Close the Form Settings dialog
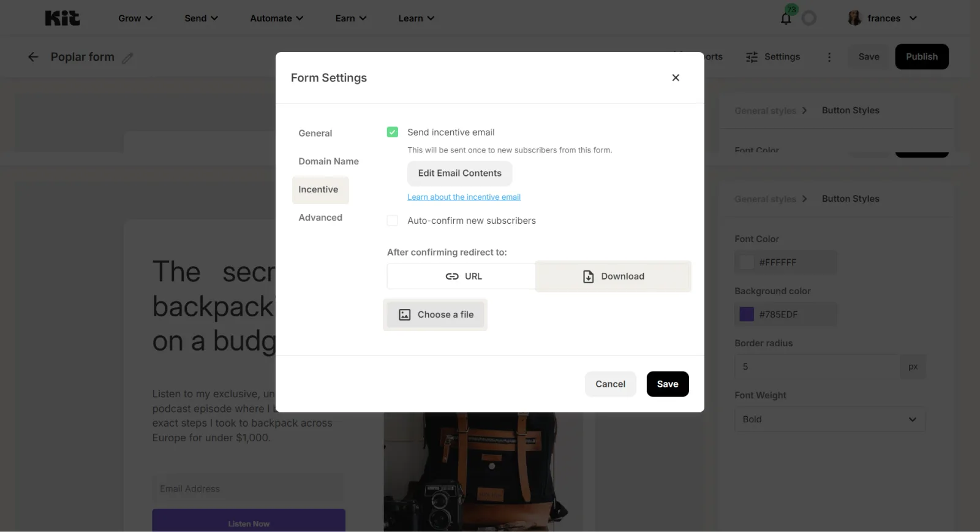Image resolution: width=980 pixels, height=532 pixels. tap(676, 78)
